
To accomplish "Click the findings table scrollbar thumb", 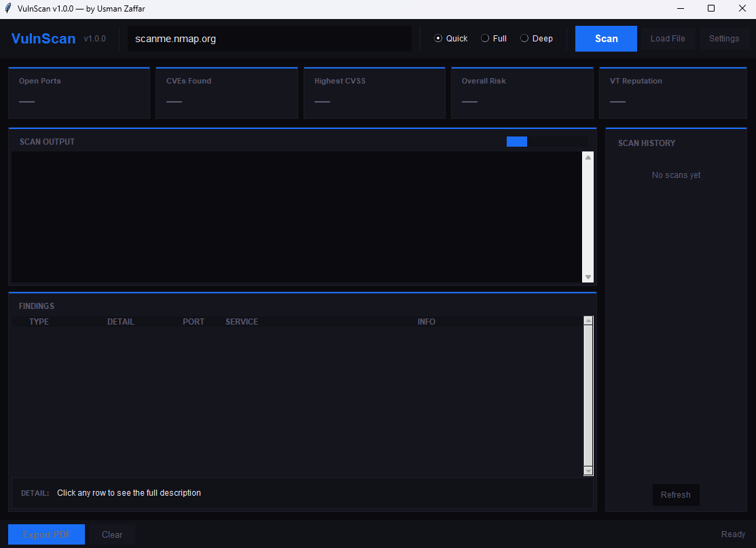I will [588, 396].
